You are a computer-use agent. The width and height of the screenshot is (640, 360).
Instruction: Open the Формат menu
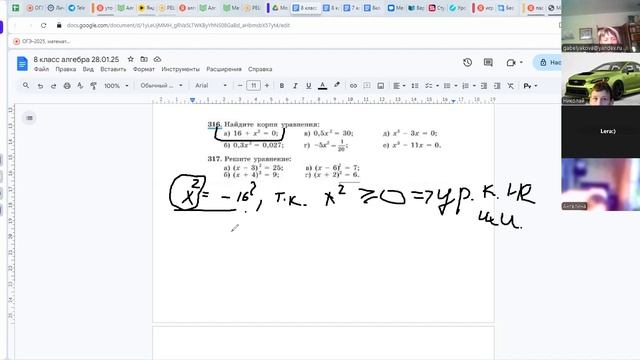point(144,69)
